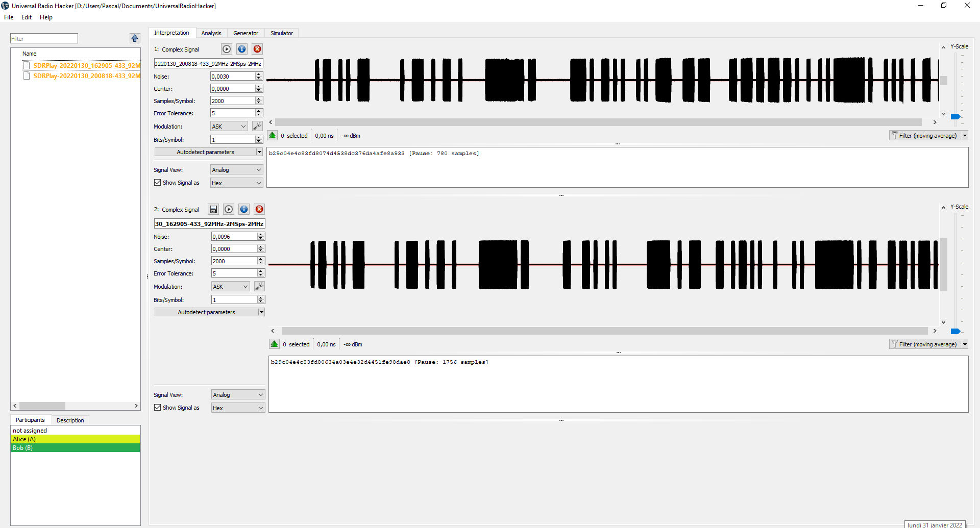
Task: Select file SDRPlay-20220130_162905 in tree
Action: coord(81,65)
